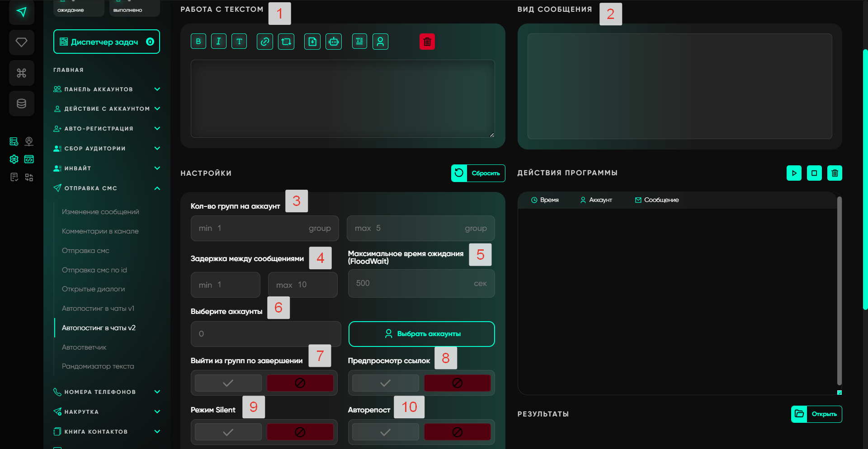Click the diamond icon in the left rail
The image size is (868, 449).
[21, 42]
